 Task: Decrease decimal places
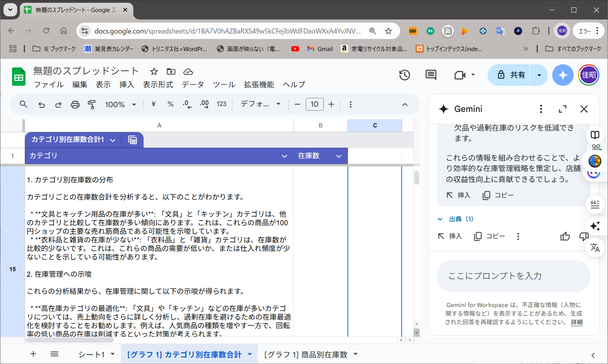(x=187, y=104)
